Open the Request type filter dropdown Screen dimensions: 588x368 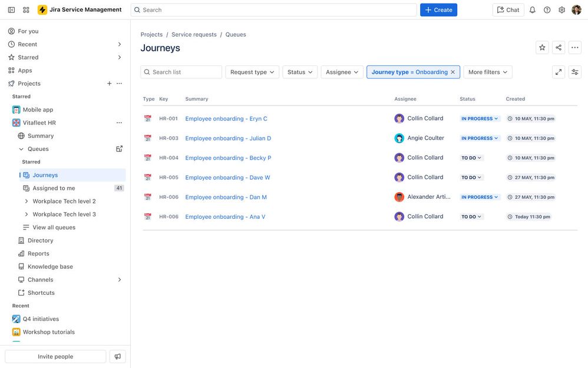252,72
